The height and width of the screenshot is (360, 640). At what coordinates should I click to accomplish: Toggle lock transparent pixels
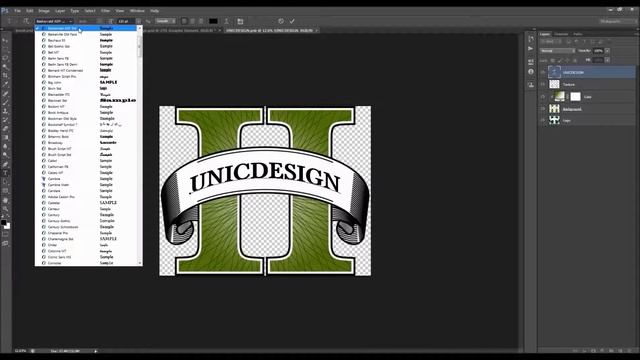[x=553, y=60]
